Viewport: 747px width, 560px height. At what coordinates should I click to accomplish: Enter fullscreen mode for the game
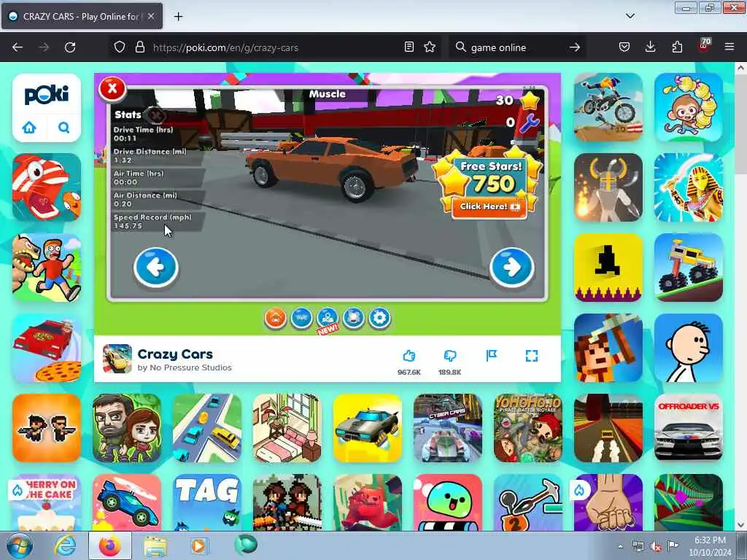tap(532, 356)
